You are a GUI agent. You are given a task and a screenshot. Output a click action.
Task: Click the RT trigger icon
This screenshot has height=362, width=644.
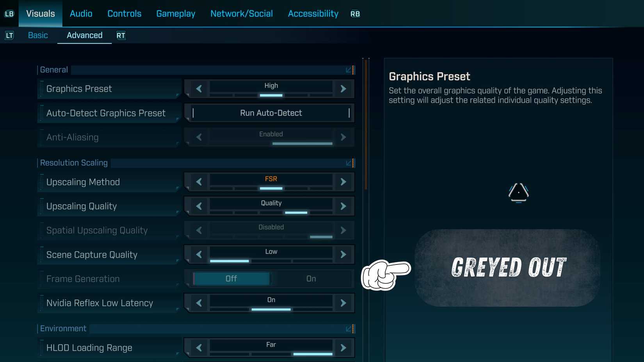click(121, 35)
